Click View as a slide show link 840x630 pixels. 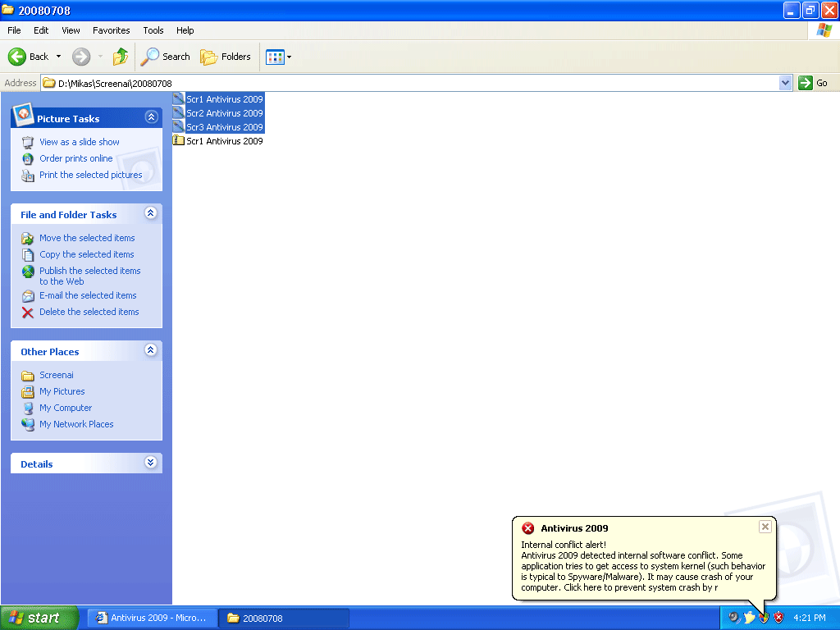(80, 142)
